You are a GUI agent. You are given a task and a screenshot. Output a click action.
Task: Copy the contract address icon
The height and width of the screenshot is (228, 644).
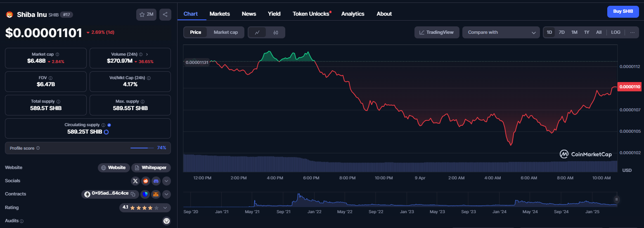point(133,194)
